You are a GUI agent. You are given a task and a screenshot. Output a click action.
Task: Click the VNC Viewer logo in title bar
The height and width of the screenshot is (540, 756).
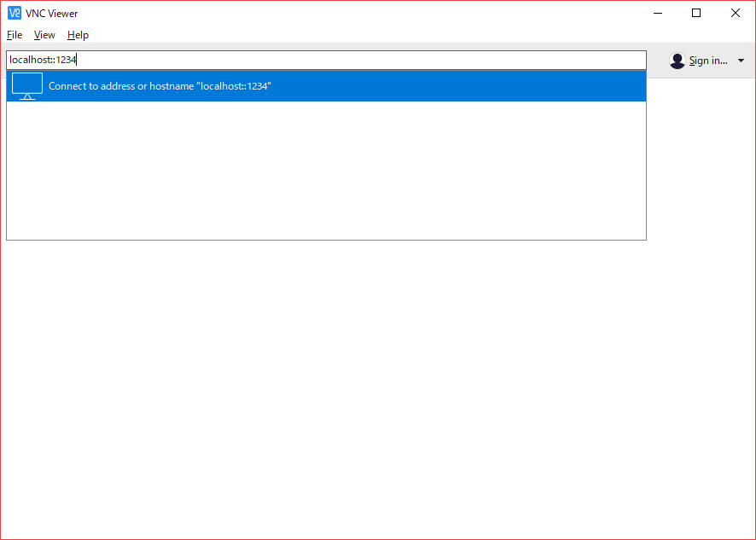point(15,13)
